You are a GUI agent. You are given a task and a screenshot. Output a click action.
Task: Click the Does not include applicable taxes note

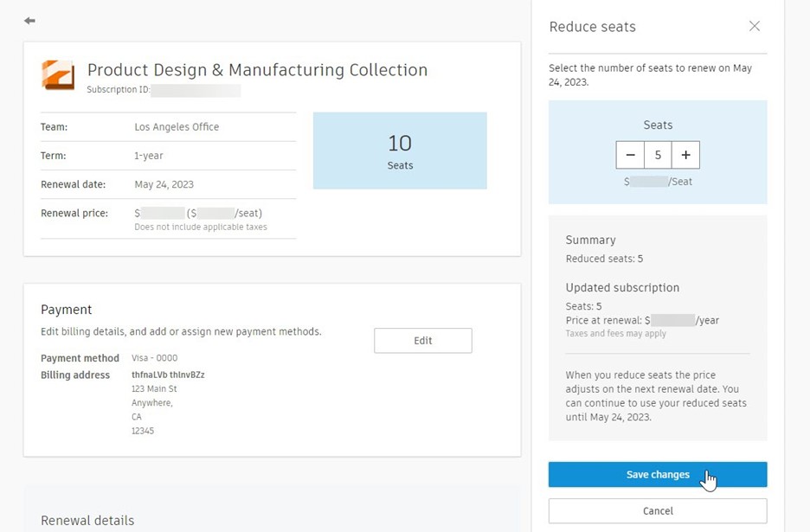click(201, 228)
